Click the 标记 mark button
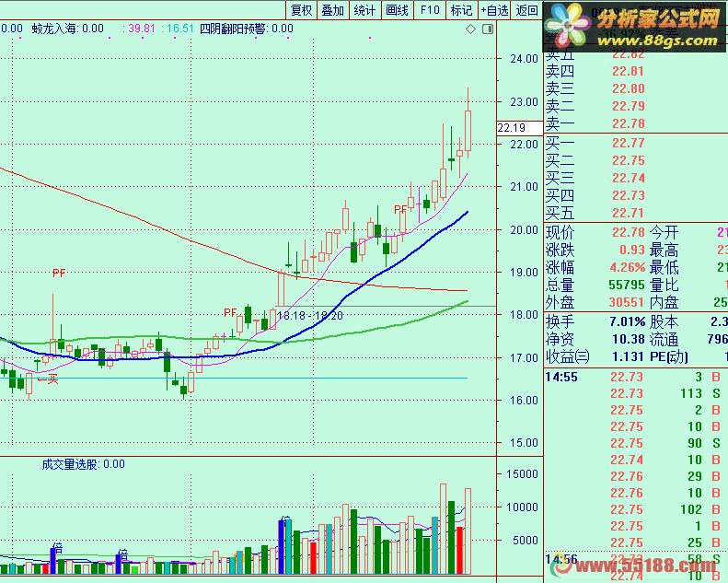Viewport: 728px width, 583px height. 461,10
